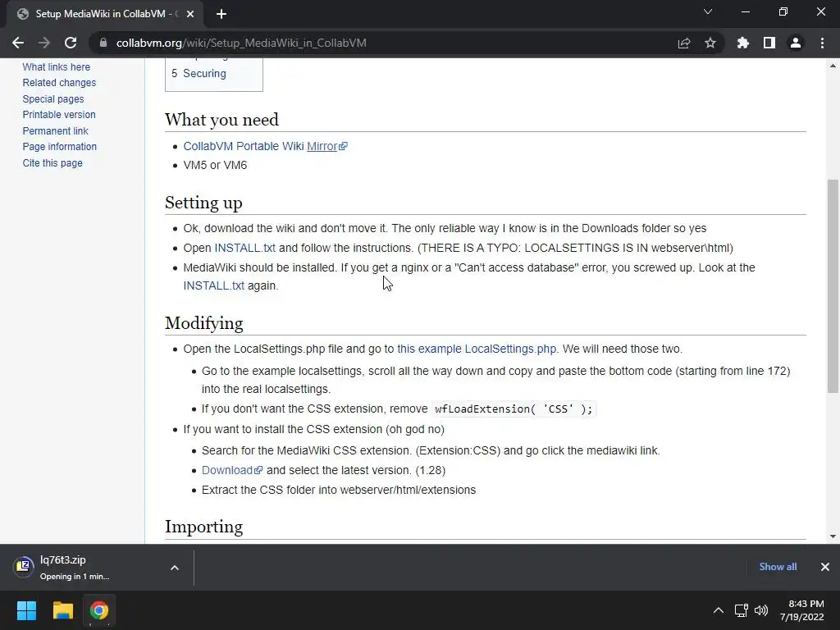
Task: Open the tab search chevron
Action: (708, 11)
